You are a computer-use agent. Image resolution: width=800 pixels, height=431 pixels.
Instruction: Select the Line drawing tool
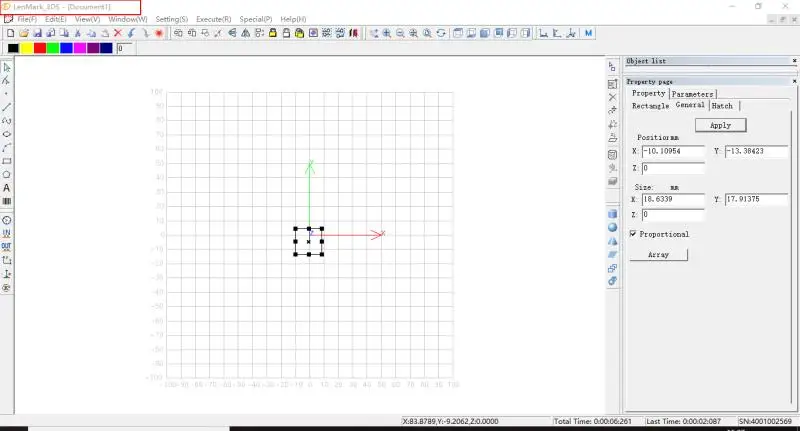click(7, 106)
